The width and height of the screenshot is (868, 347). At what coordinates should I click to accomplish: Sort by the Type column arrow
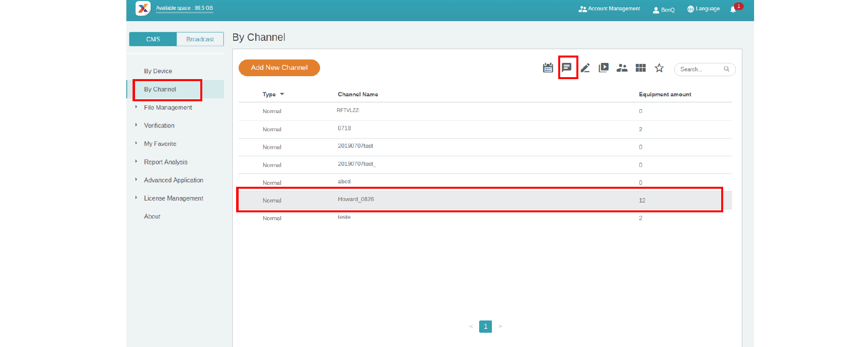282,94
